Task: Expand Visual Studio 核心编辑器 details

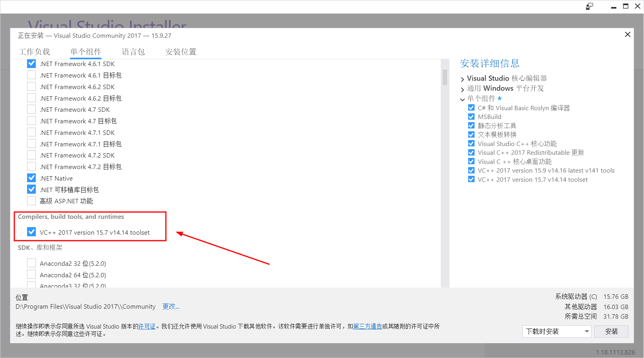Action: coord(462,79)
